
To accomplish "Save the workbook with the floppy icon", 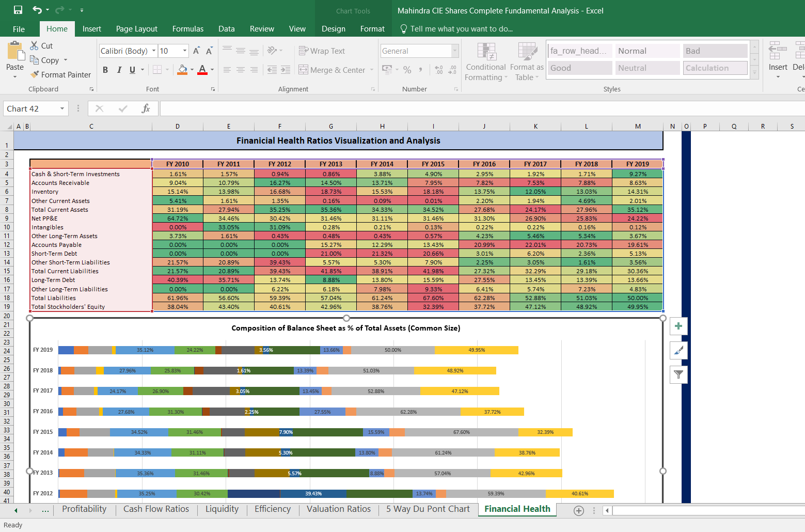I will [x=18, y=10].
